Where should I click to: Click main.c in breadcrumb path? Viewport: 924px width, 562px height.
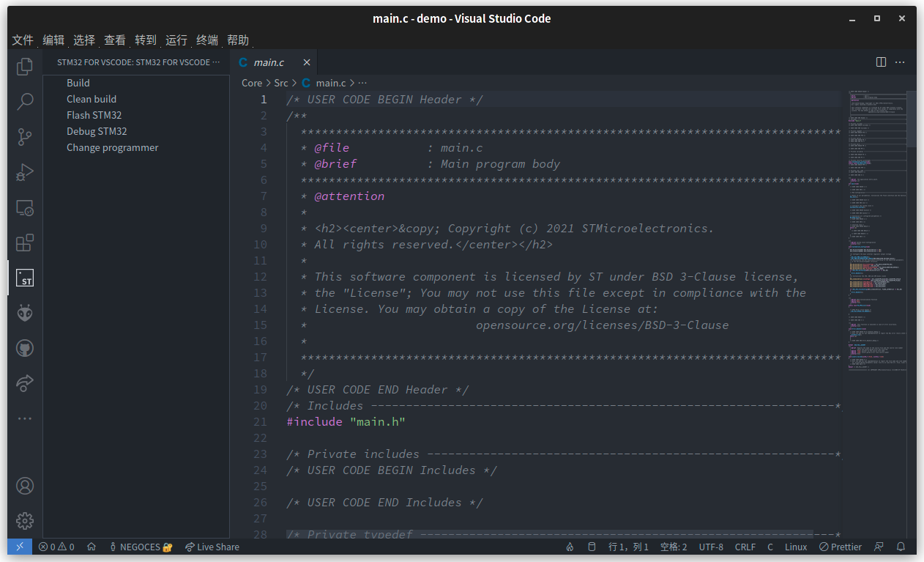pyautogui.click(x=331, y=83)
